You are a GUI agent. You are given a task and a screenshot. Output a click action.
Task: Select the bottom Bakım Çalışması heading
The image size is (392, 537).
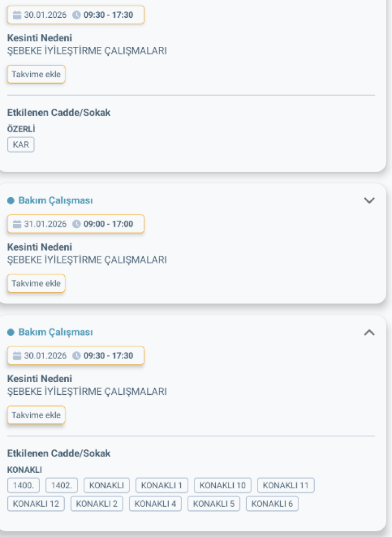[x=56, y=332]
